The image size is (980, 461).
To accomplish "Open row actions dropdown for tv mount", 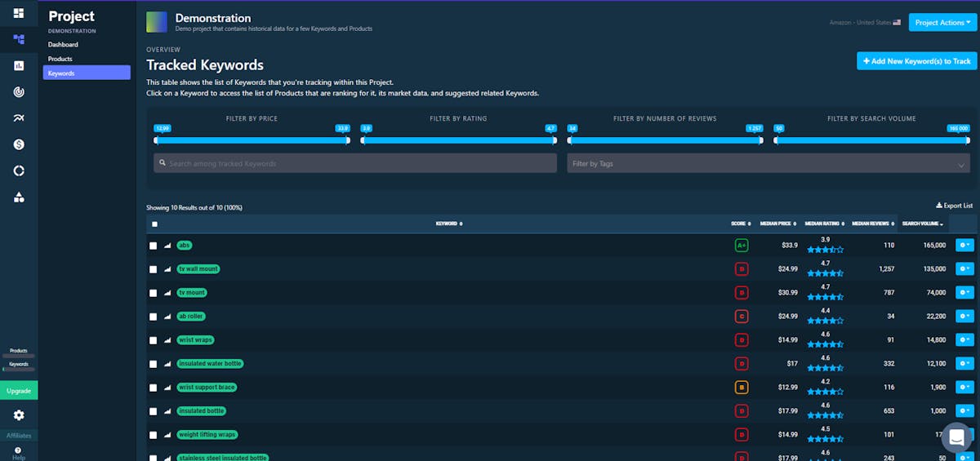I will 964,292.
